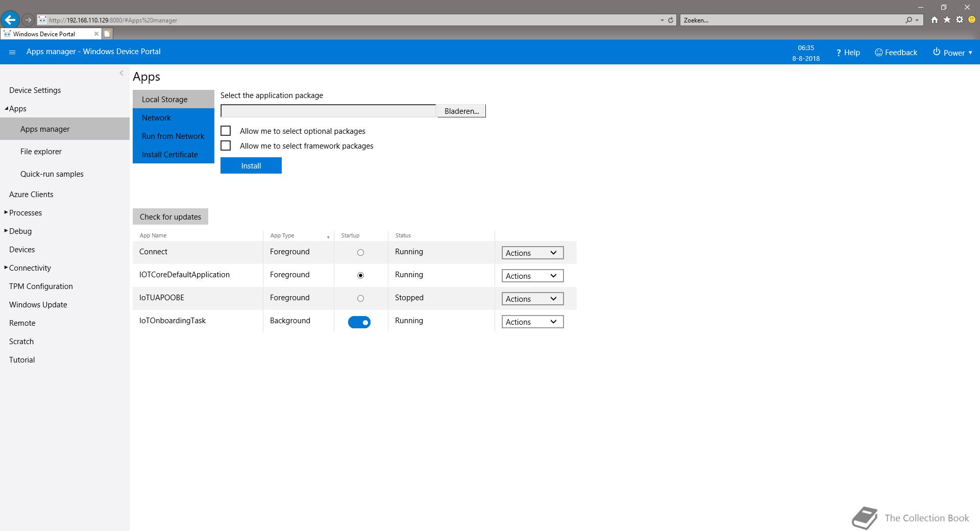The width and height of the screenshot is (980, 531).
Task: Click the application package path field
Action: click(328, 111)
